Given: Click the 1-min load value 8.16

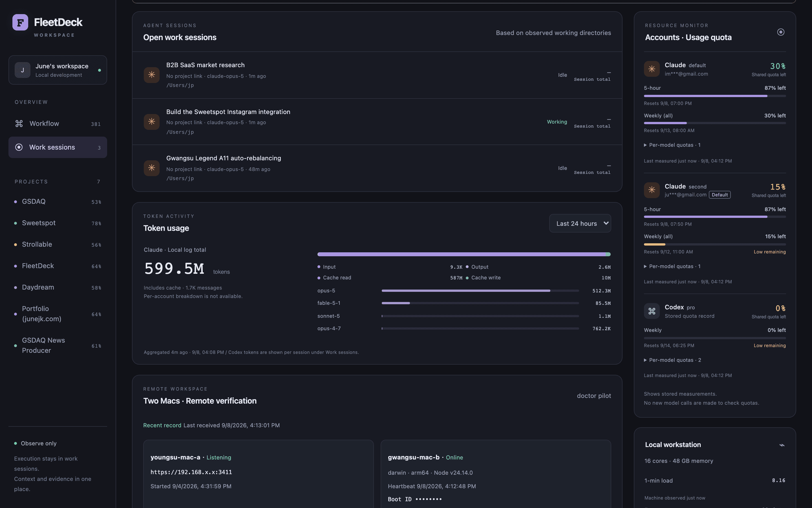Looking at the screenshot, I should point(778,480).
